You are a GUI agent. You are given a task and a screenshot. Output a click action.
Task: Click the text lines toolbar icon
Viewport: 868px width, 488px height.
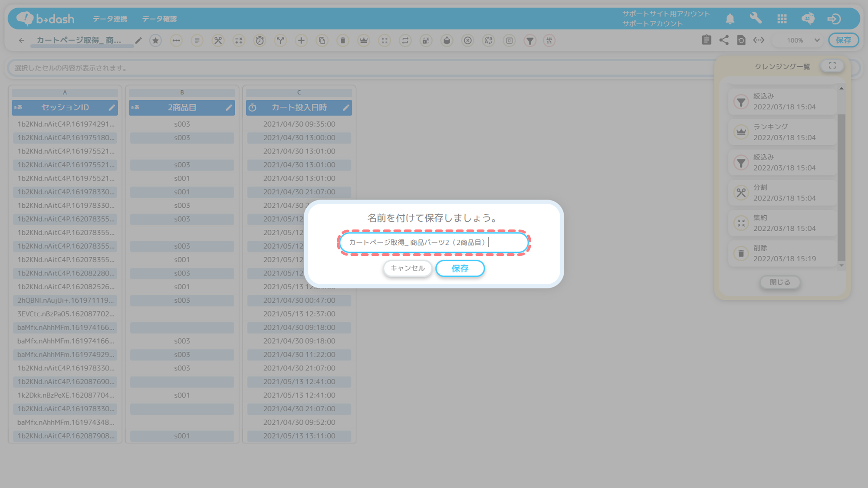[x=197, y=40]
